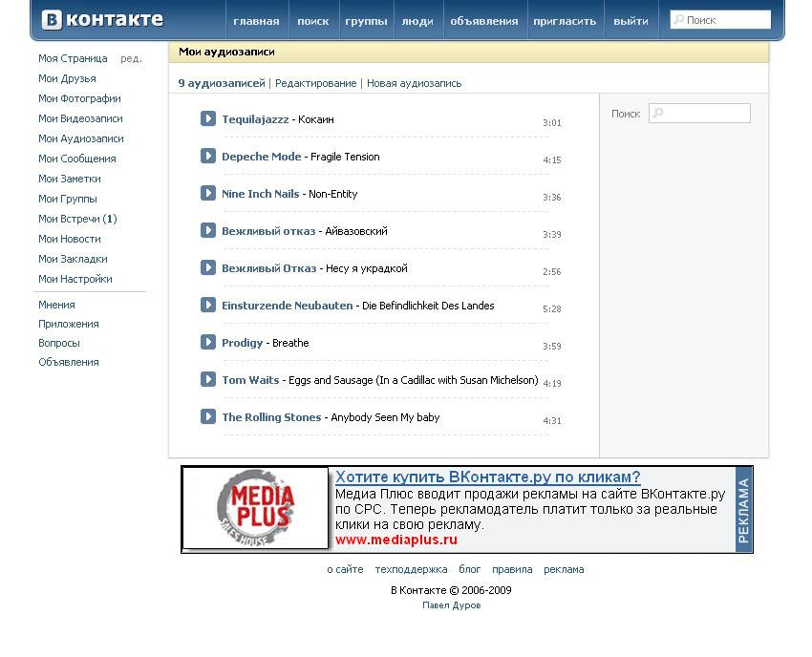The image size is (812, 657).
Task: Play The Rolling Stones track
Action: [x=208, y=416]
